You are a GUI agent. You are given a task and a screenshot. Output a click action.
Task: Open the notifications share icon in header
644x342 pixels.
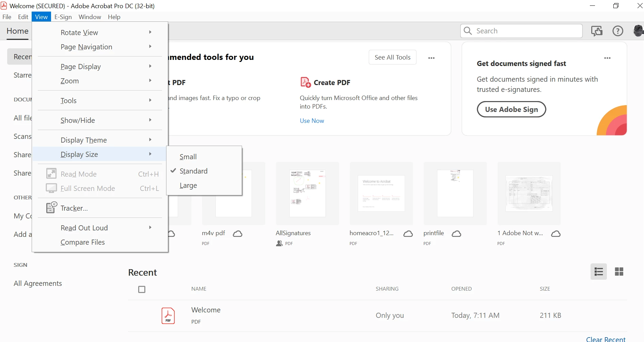click(x=597, y=31)
